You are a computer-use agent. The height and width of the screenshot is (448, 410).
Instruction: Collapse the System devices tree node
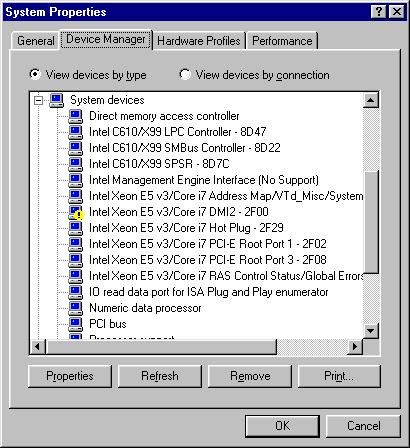point(39,100)
